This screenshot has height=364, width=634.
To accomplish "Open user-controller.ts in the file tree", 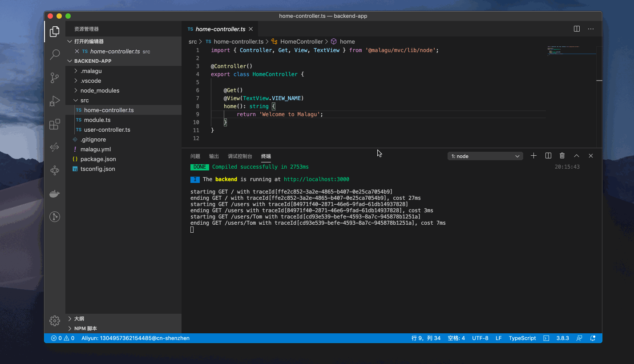I will pos(124,129).
